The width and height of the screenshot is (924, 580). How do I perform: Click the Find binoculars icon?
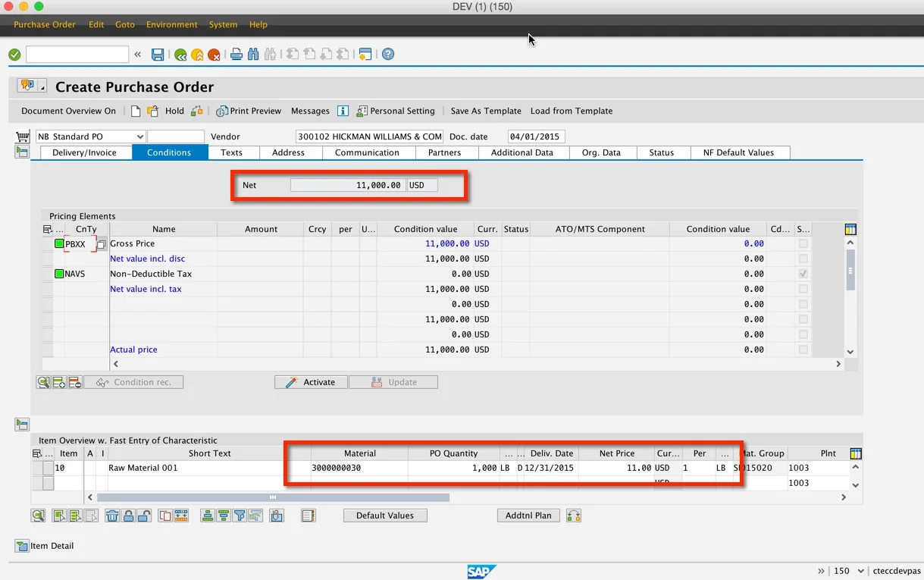253,55
